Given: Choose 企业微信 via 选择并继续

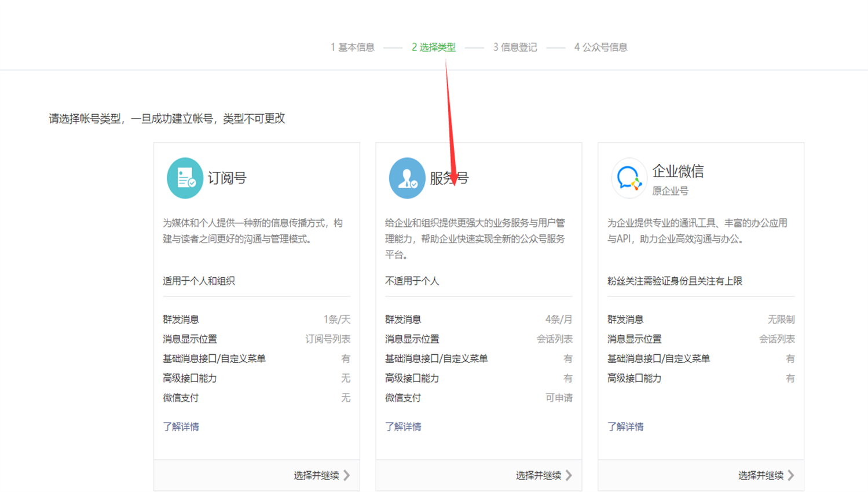Looking at the screenshot, I should click(x=761, y=475).
